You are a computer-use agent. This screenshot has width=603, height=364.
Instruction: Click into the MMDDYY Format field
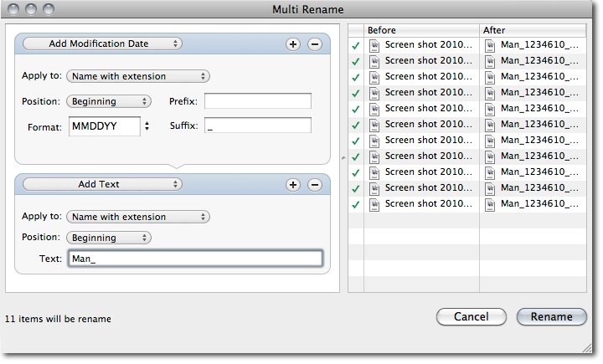105,126
